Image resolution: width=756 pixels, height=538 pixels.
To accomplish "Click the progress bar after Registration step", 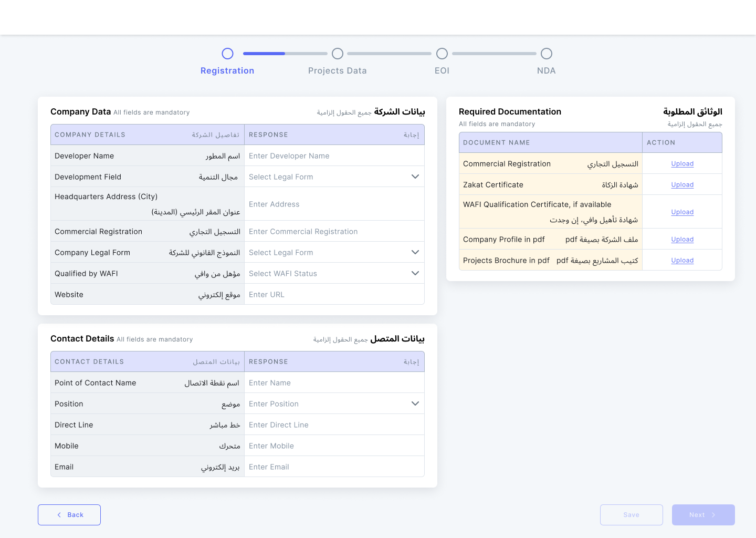I will pos(283,53).
